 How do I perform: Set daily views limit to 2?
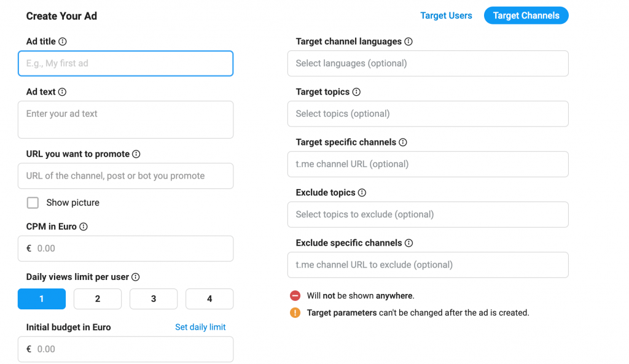coord(98,299)
